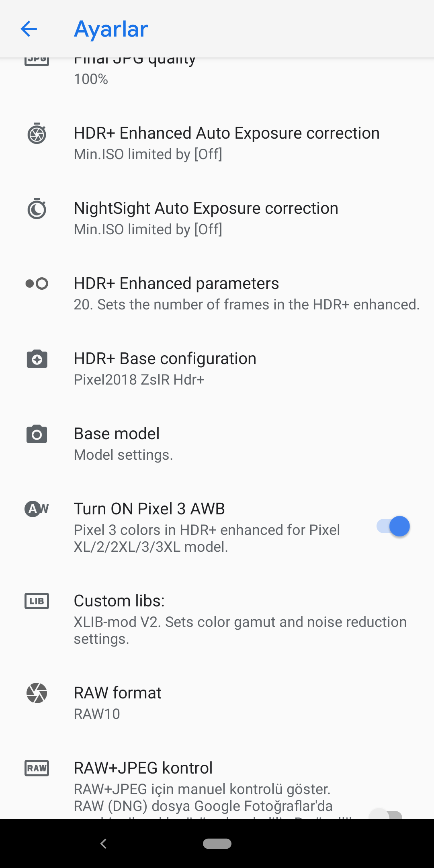Screen dimensions: 434x868
Task: Tap the RAW badge icon for RAW+JPEG kontrol
Action: (x=37, y=768)
